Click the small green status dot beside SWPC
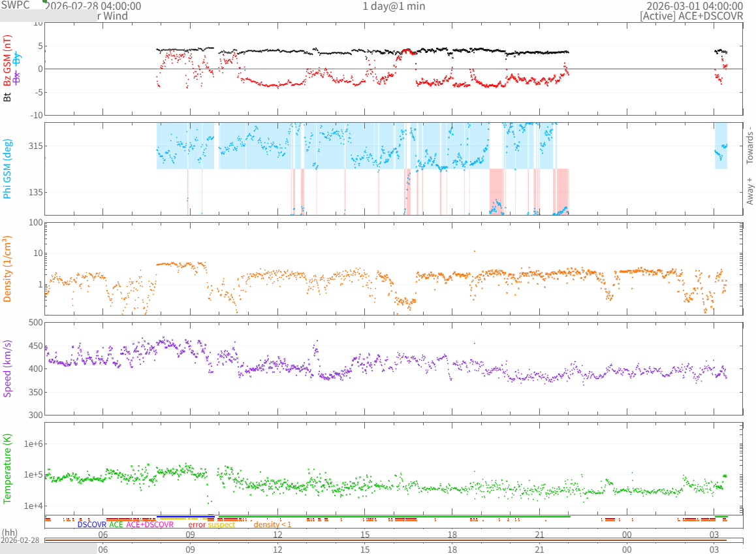Viewport: 756px width, 554px height. (x=44, y=1)
